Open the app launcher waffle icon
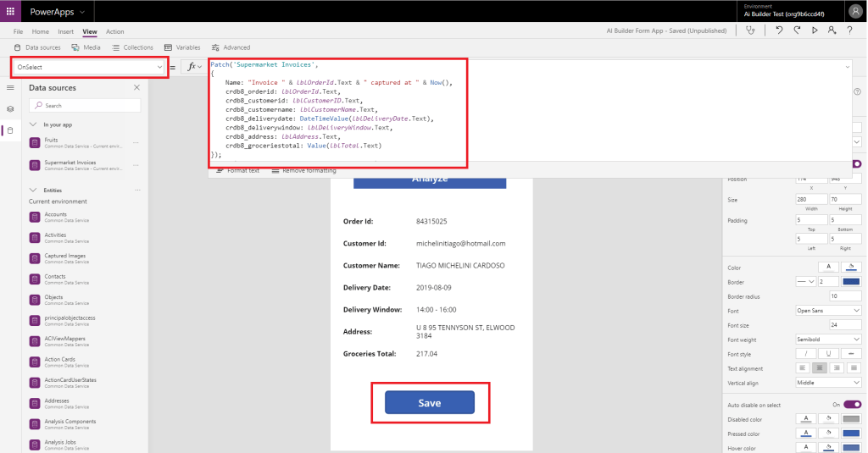This screenshot has height=453, width=868. click(10, 11)
